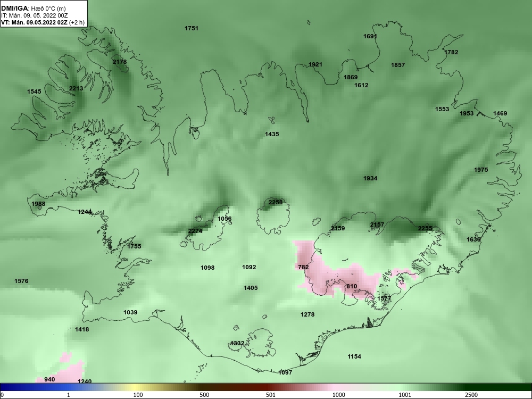Select the 1782 value in the northeast
532x399 pixels.
tap(451, 52)
